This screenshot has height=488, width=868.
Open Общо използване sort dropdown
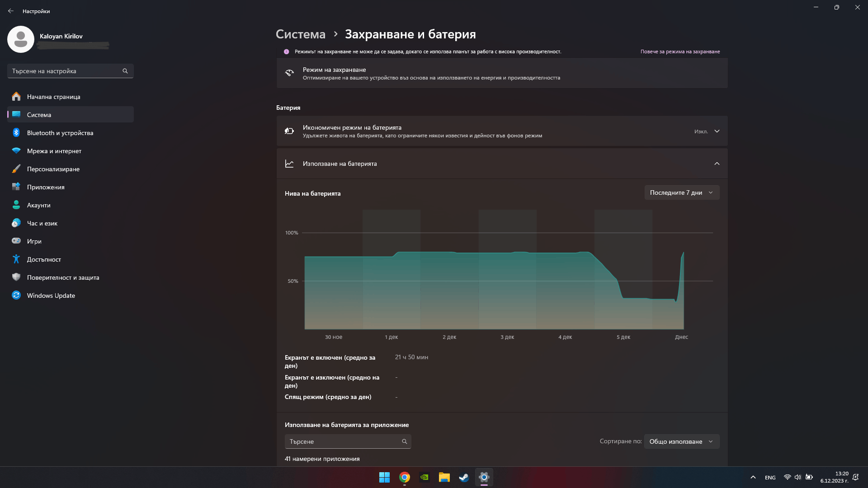(x=681, y=441)
